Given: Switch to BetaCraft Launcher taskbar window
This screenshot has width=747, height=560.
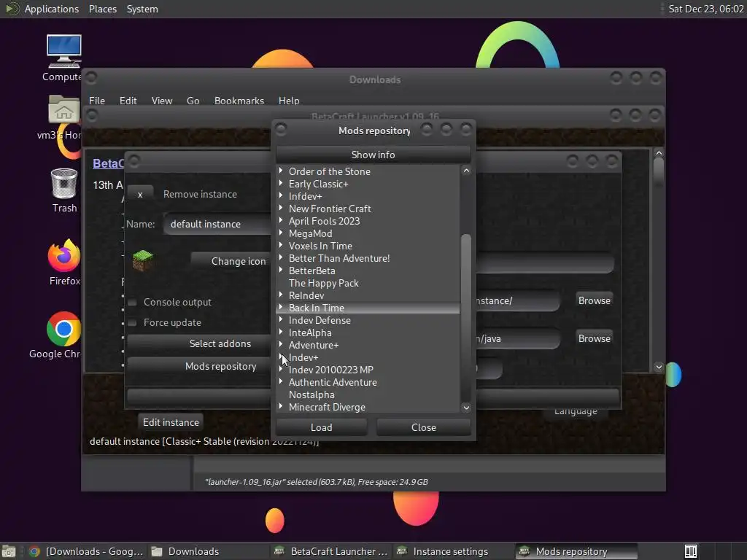Looking at the screenshot, I should click(331, 551).
